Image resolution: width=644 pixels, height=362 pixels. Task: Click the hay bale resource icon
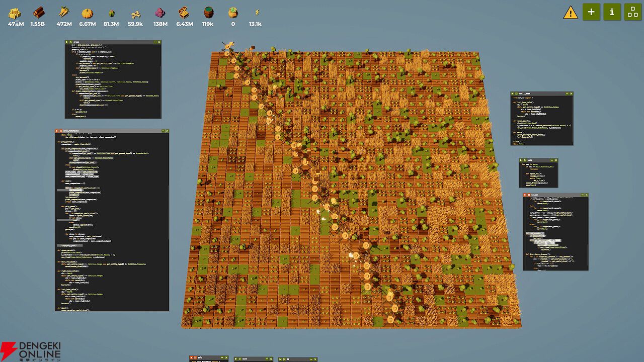[16, 13]
